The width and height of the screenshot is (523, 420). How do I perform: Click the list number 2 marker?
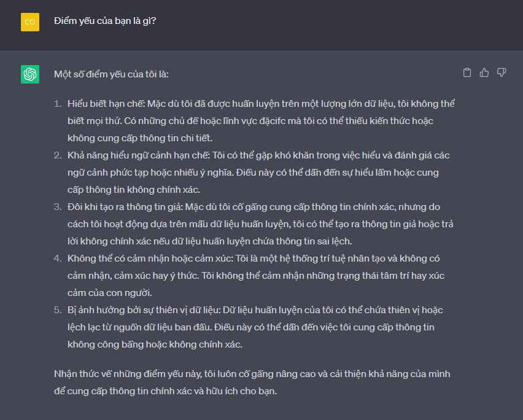tap(58, 155)
